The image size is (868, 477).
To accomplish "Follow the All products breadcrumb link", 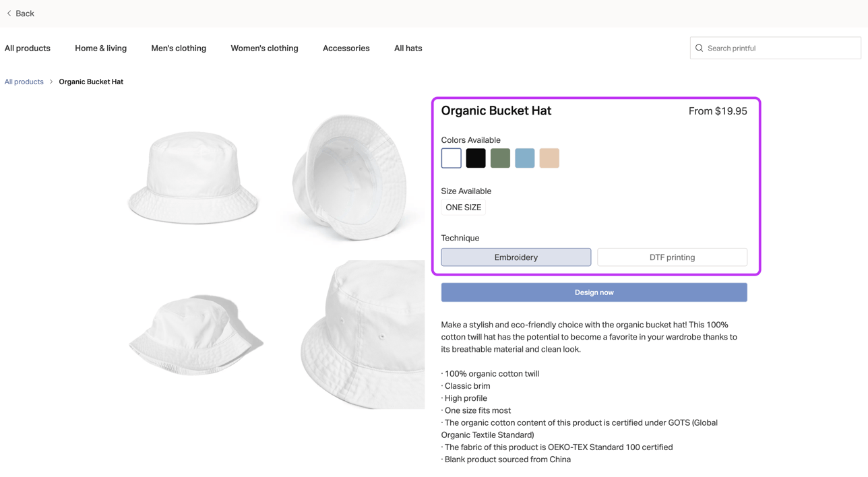I will coord(24,82).
